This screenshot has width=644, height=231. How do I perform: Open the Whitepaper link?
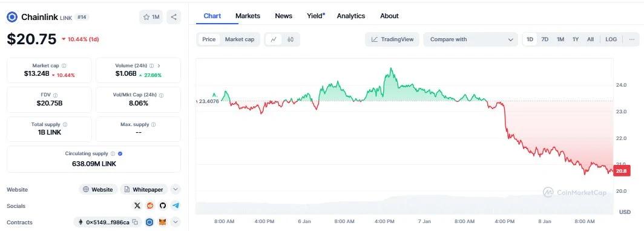click(144, 189)
